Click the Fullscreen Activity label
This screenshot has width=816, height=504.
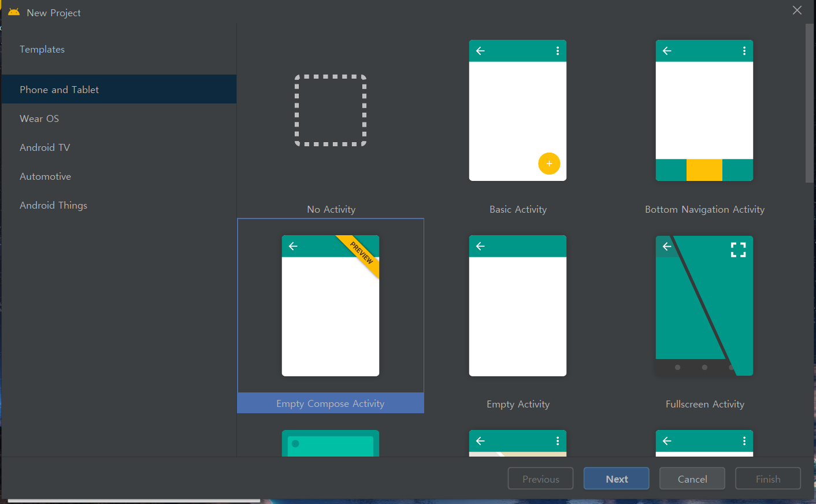pyautogui.click(x=704, y=404)
